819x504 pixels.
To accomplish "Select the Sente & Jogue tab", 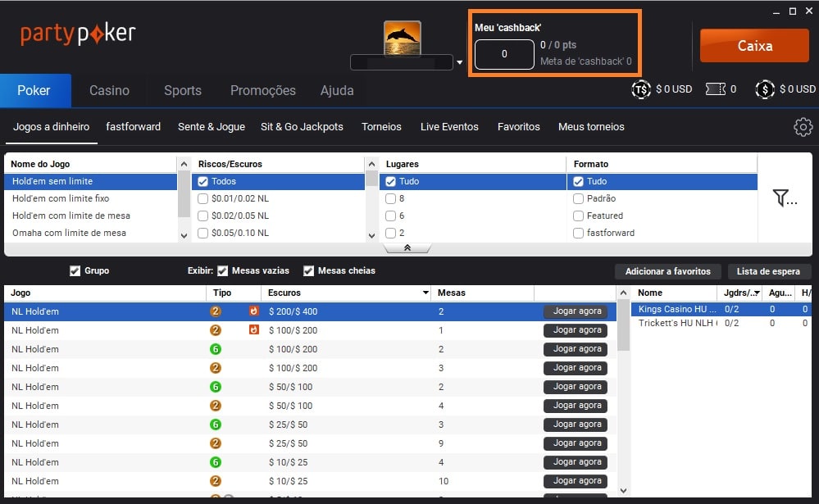I will (x=211, y=127).
